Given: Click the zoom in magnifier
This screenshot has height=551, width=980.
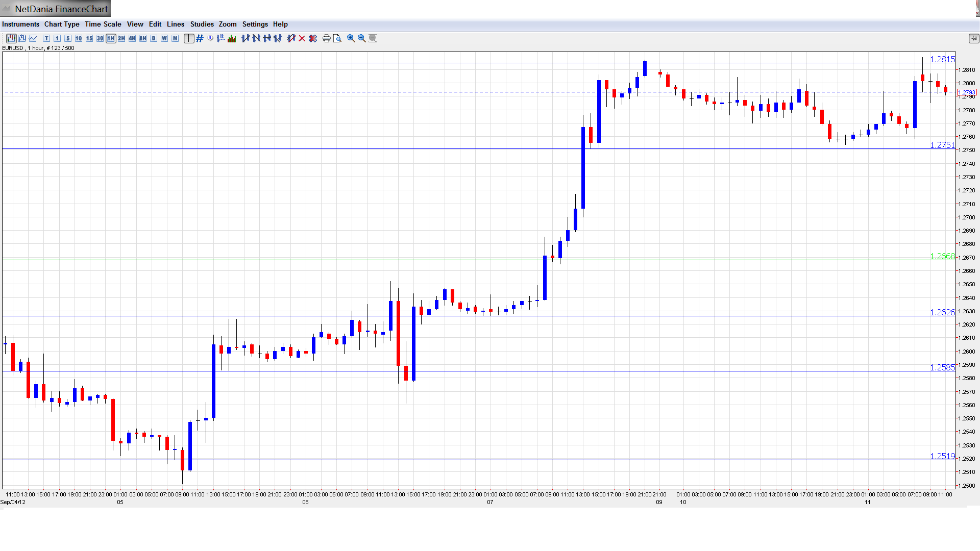Looking at the screenshot, I should tap(351, 38).
